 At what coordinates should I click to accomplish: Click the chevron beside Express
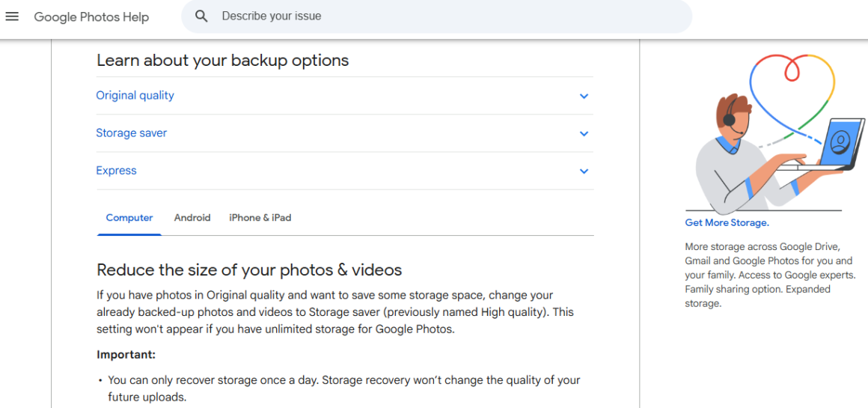pos(584,171)
